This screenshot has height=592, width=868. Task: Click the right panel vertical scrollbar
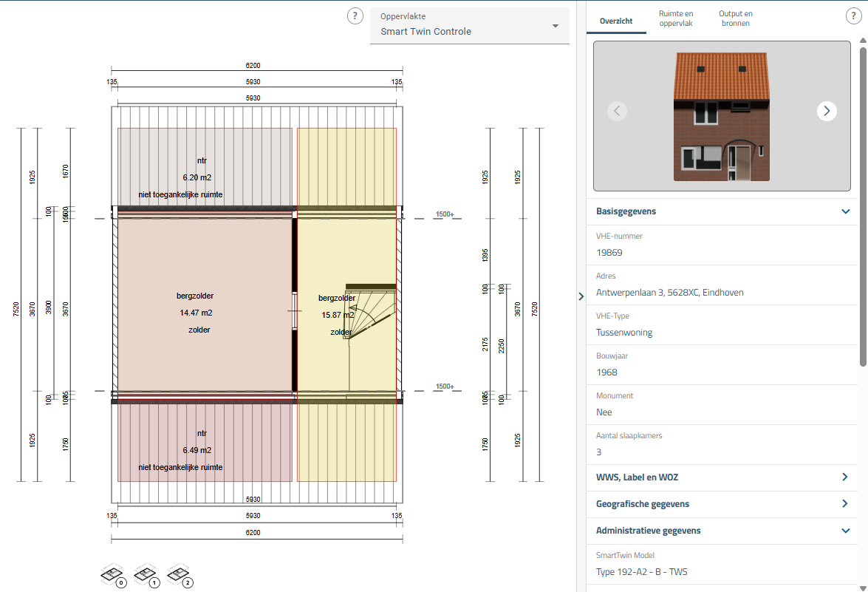click(x=863, y=207)
